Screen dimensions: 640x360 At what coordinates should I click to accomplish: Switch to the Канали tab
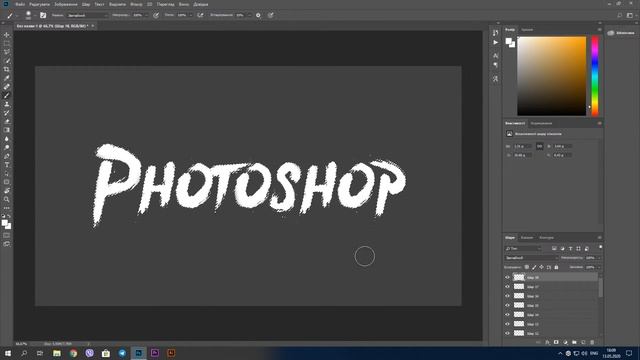point(527,238)
